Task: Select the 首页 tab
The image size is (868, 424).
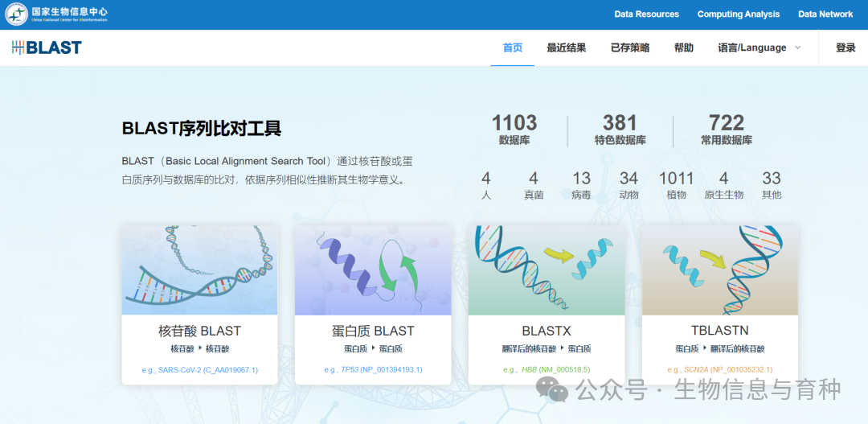Action: click(x=513, y=47)
